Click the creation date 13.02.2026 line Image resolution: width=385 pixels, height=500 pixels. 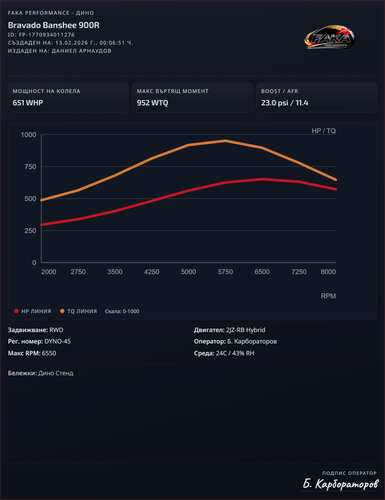click(70, 43)
